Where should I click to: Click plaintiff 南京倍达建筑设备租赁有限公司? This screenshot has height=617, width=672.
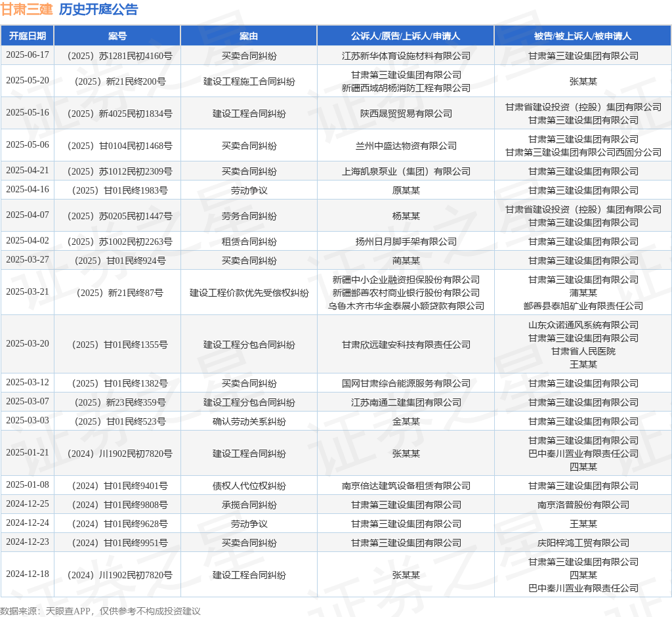tap(406, 486)
